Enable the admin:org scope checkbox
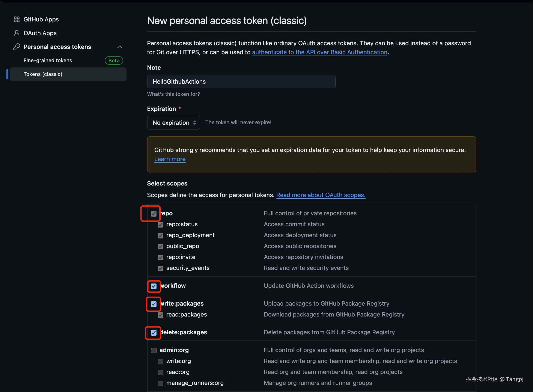The image size is (533, 392). tap(154, 350)
